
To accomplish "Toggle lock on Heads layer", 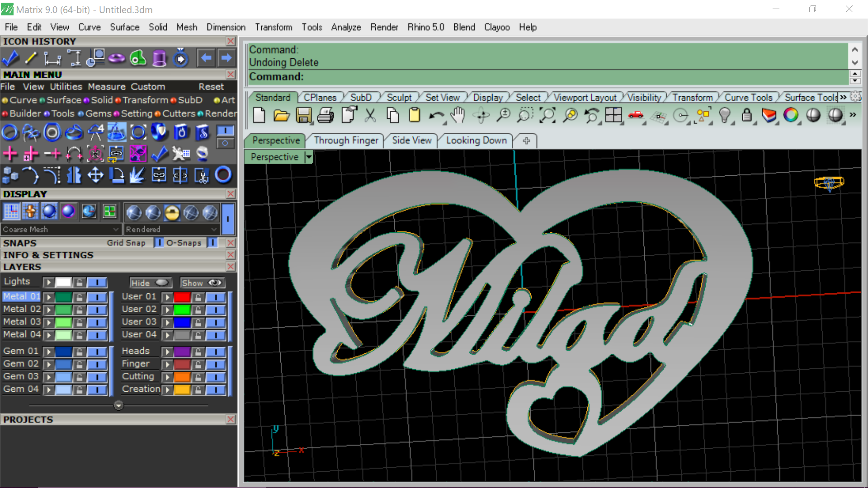I will pos(198,352).
